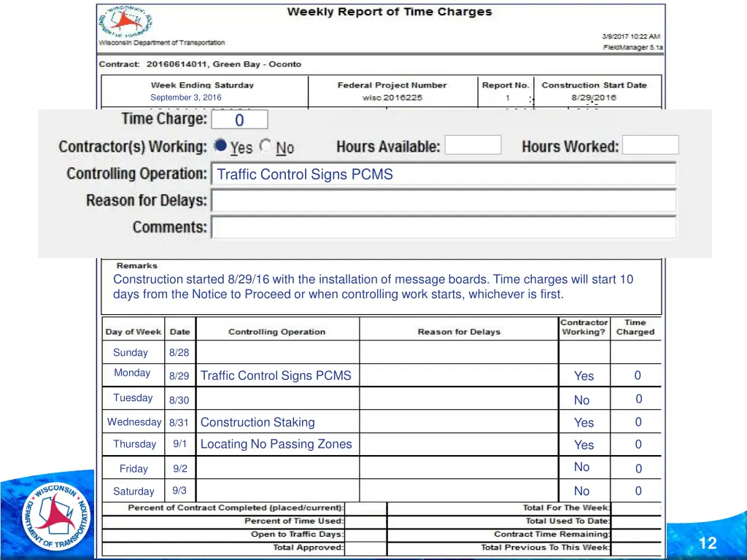This screenshot has width=747, height=560.
Task: Click the Yes value in Monday's row
Action: click(584, 376)
